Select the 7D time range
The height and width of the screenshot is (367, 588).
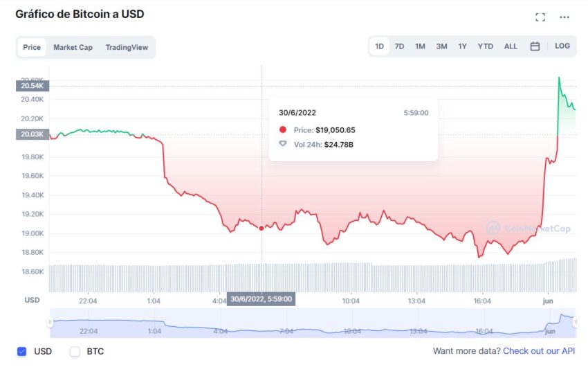click(x=399, y=46)
